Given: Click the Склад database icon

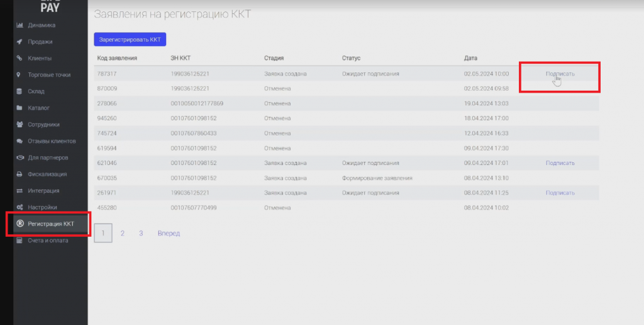Looking at the screenshot, I should coord(19,91).
